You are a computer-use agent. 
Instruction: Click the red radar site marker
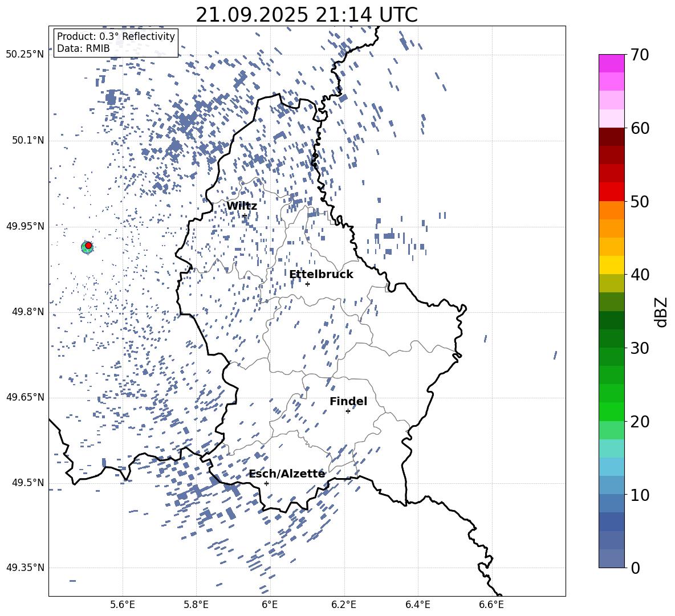(x=88, y=245)
